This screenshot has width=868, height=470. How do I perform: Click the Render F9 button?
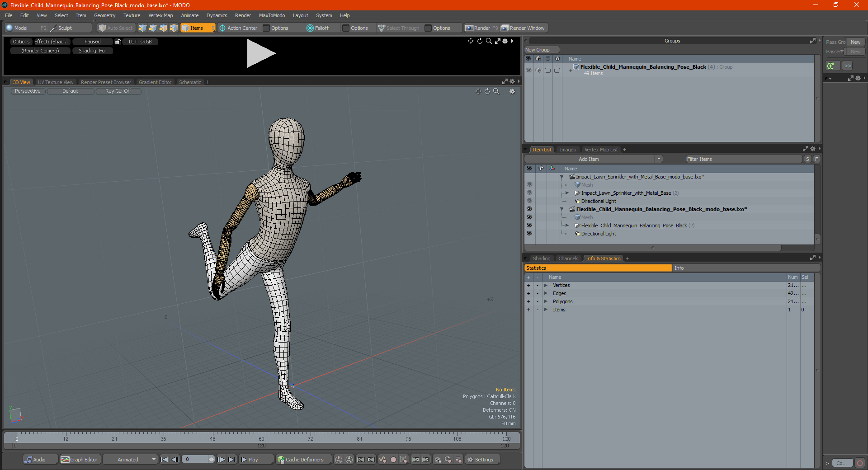pos(481,28)
